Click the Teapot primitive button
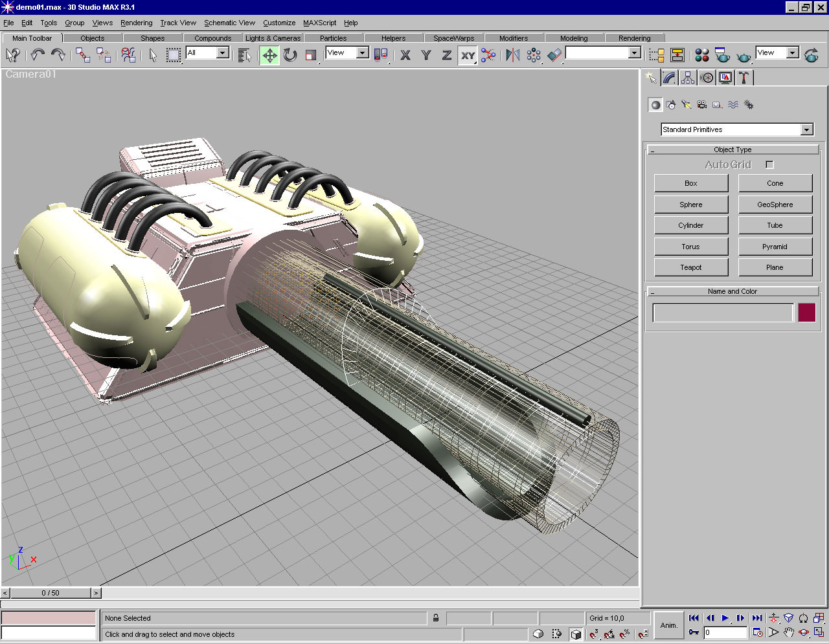The height and width of the screenshot is (644, 829). click(690, 267)
